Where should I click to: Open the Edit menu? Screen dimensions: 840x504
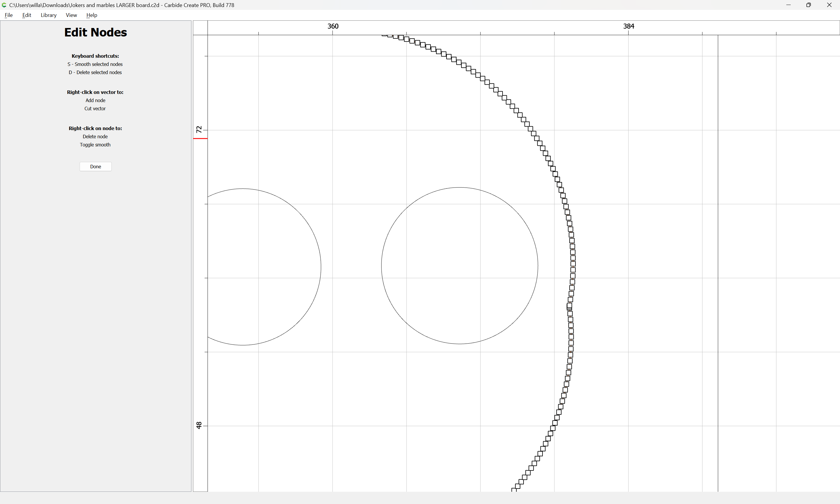(27, 15)
